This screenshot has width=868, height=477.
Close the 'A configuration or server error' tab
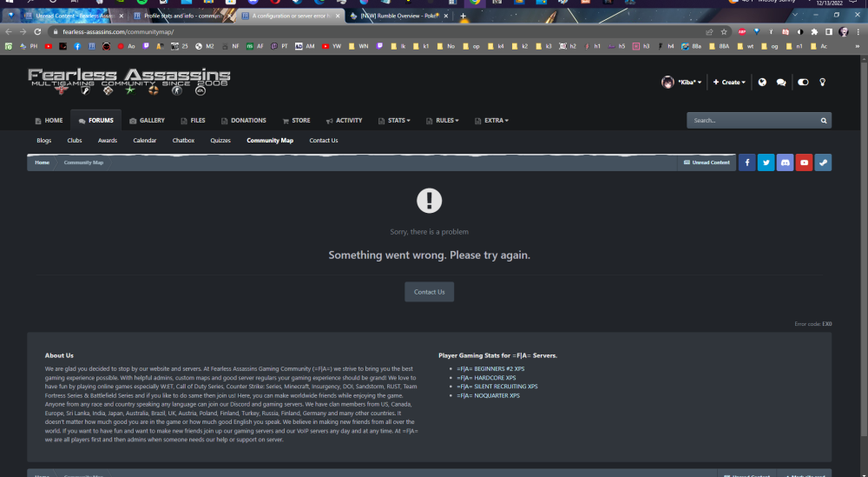pos(338,16)
